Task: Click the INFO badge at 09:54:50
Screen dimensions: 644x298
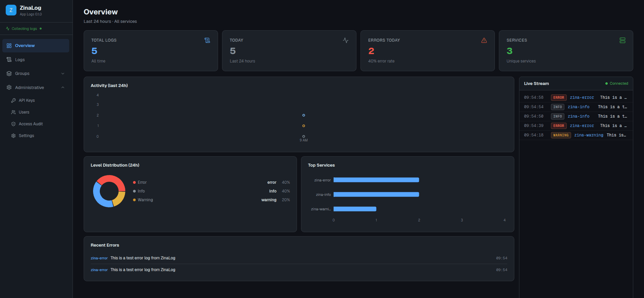Action: 558,116
